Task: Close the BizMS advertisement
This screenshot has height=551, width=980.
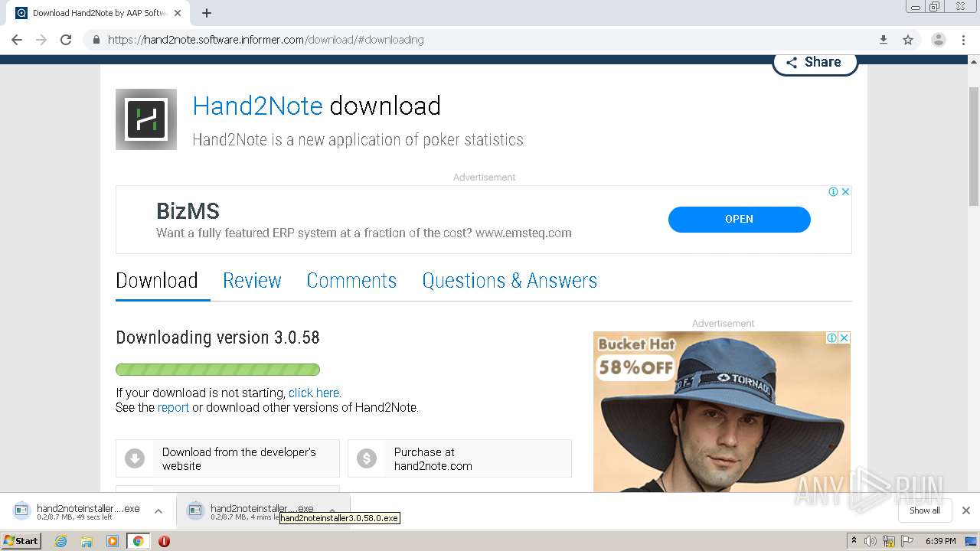Action: (x=845, y=192)
